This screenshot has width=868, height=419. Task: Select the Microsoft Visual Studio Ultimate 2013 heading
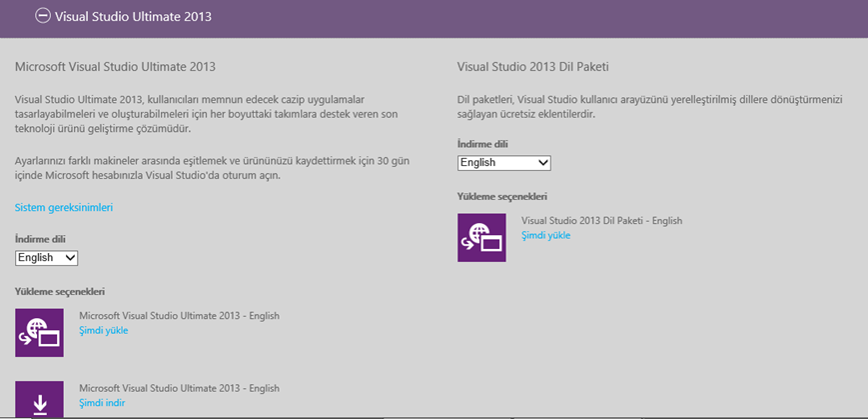[x=115, y=68]
